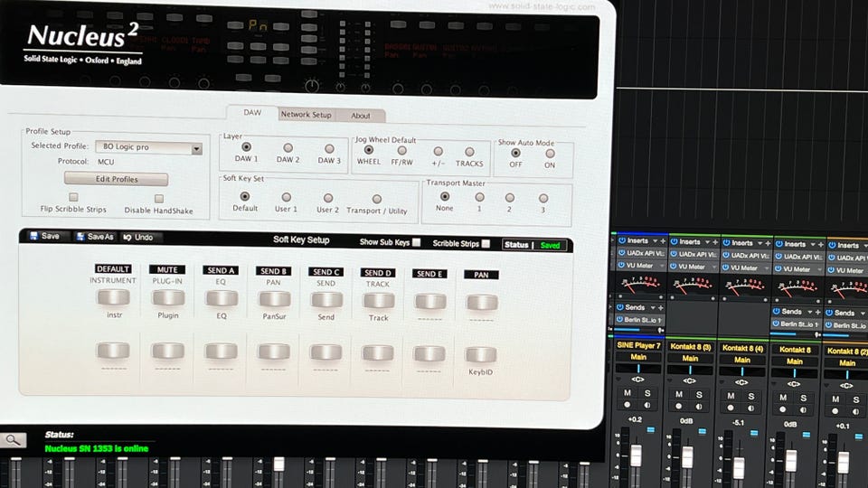868x488 pixels.
Task: Select the DAW 2 layer radio button
Action: coord(288,147)
